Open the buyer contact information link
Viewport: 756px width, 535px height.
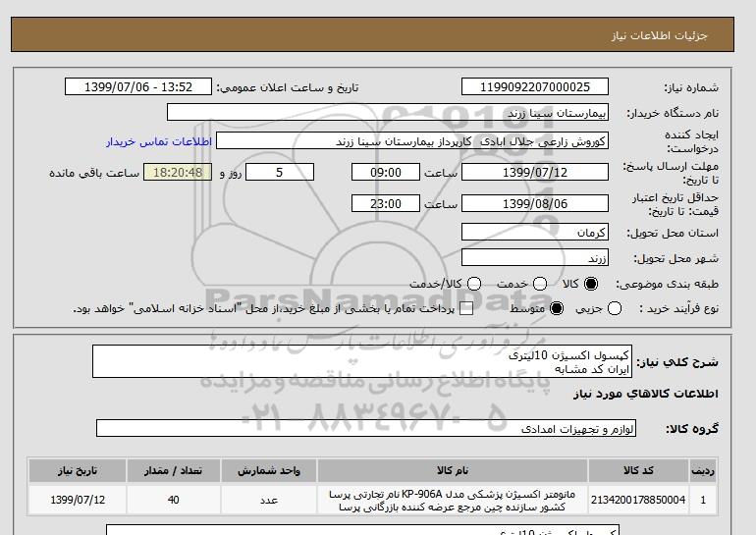159,141
